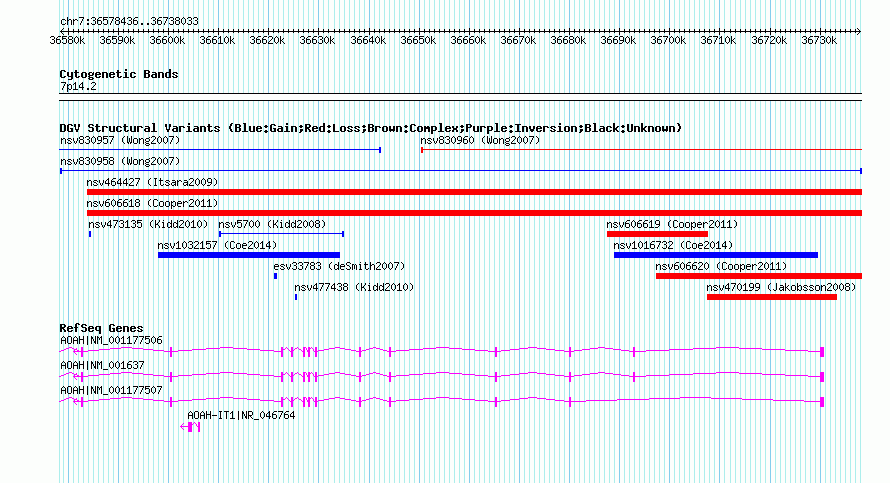Click the nsv606619 (Cooper2011) label
Viewport: 890px width, 483px height.
tap(672, 224)
